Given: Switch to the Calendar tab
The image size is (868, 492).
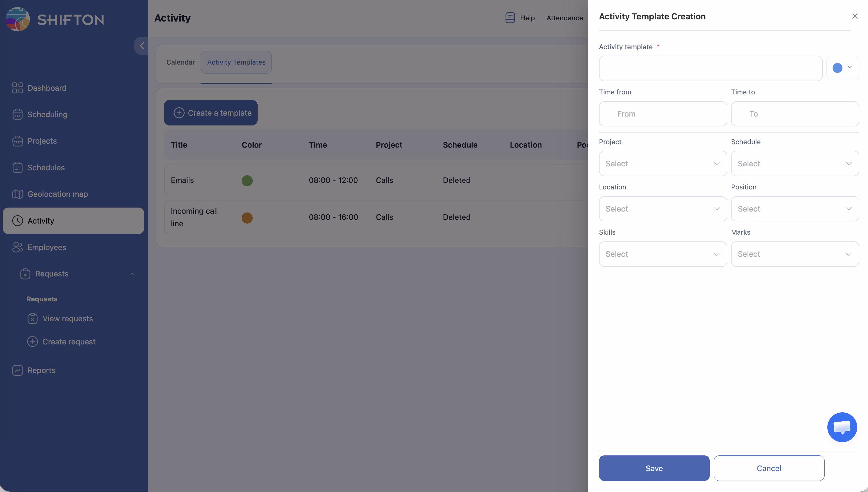Looking at the screenshot, I should [x=181, y=62].
